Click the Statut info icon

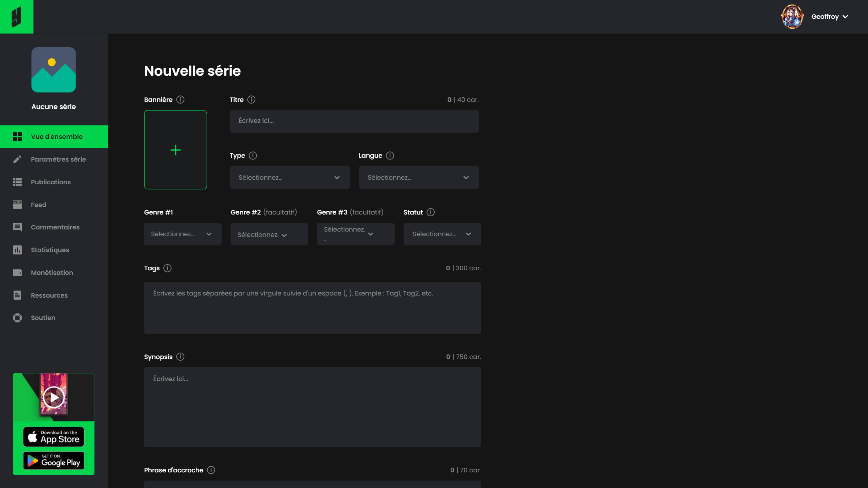[430, 212]
